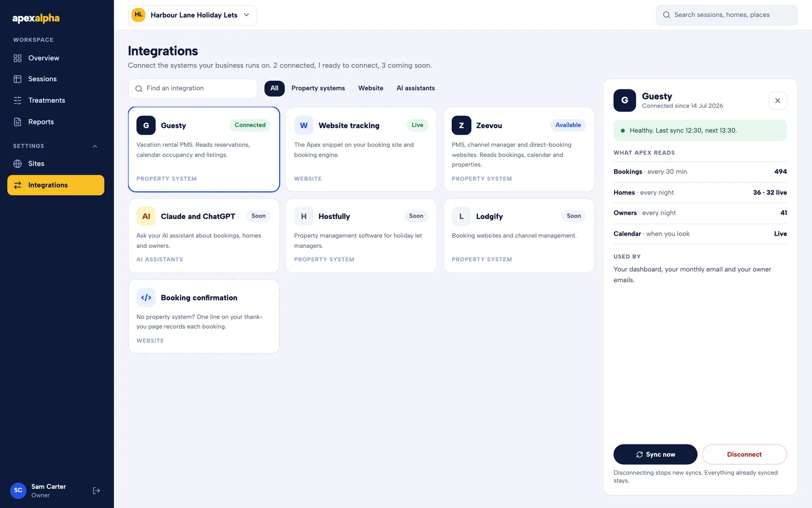Click the Guesty Connected badge
The width and height of the screenshot is (812, 508).
coord(250,125)
